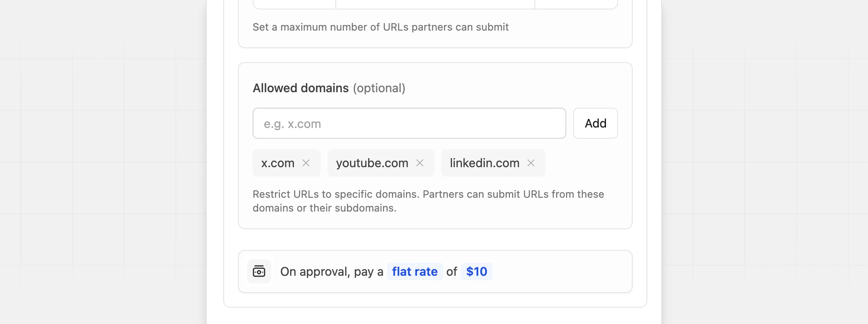Expand payout options via flat rate pill
This screenshot has width=868, height=324.
(x=415, y=271)
